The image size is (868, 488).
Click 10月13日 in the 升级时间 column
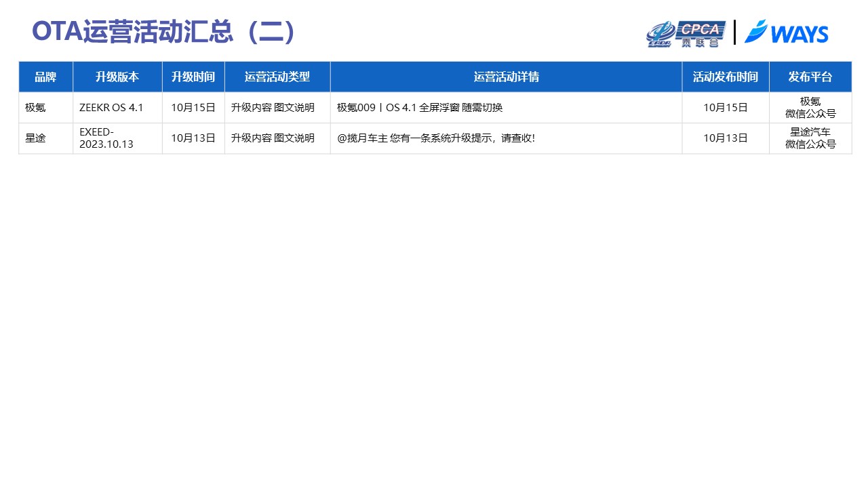coord(193,138)
